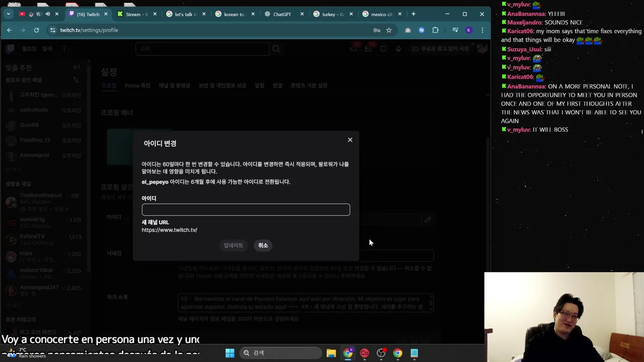Switch to the Kick Stream tab

click(137, 14)
